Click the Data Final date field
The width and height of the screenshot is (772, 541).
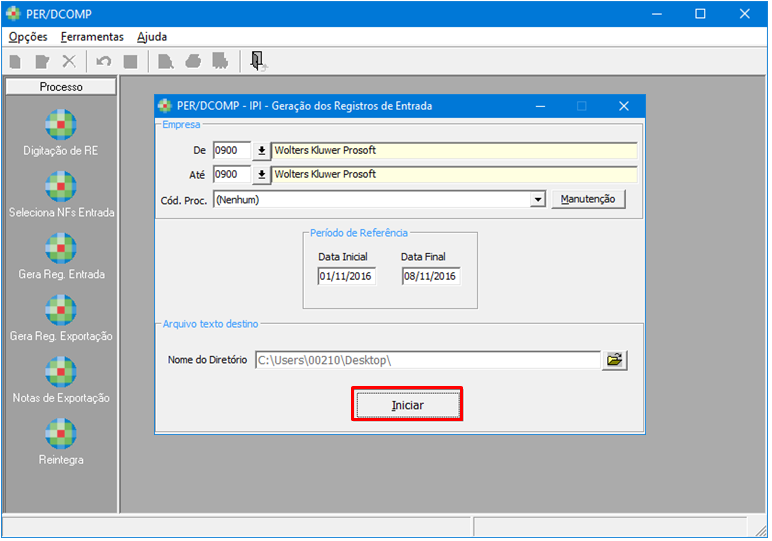(431, 276)
